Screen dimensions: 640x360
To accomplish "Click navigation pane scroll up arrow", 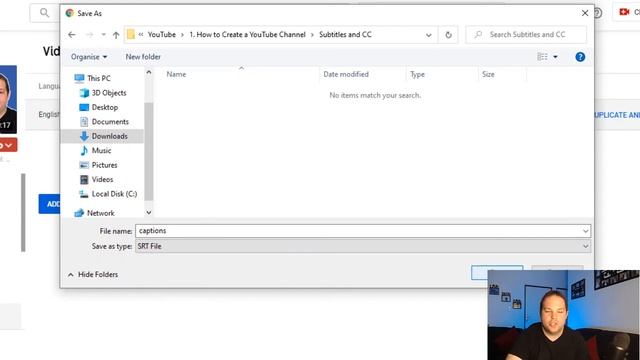I will pos(149,72).
